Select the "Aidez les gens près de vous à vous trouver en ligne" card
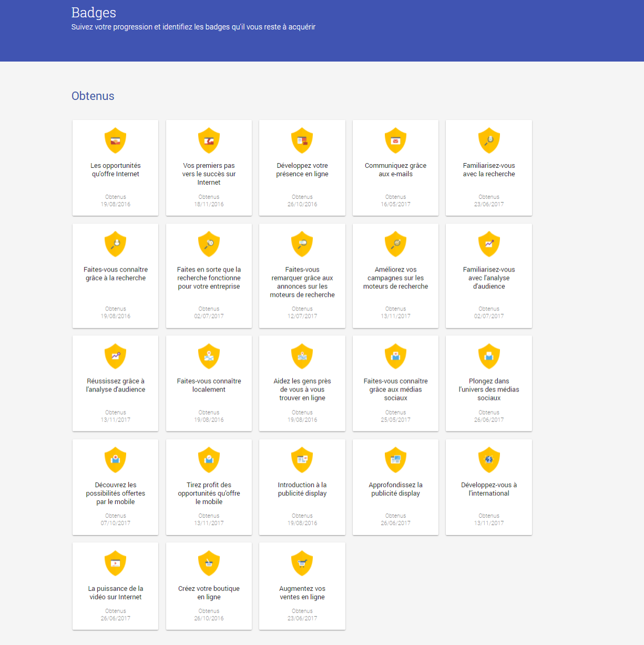The image size is (644, 645). click(x=302, y=384)
